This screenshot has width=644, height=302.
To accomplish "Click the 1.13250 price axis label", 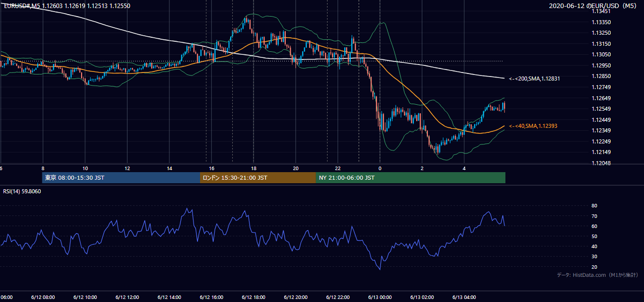I will 601,33.
